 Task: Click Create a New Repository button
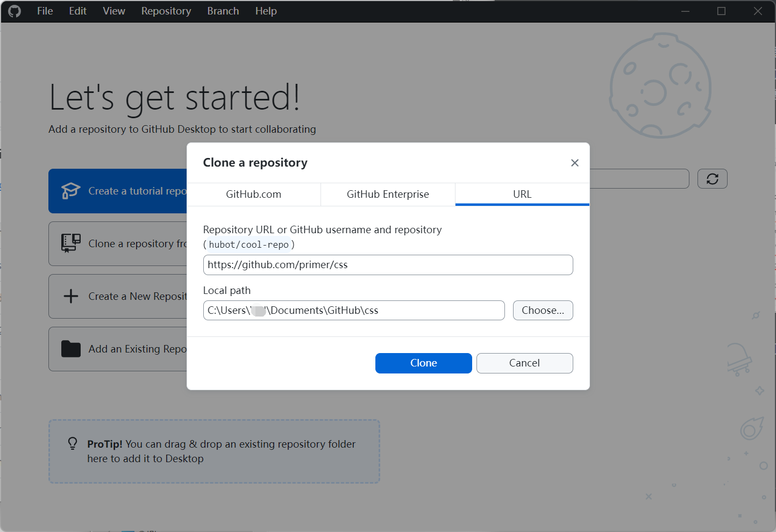(118, 297)
